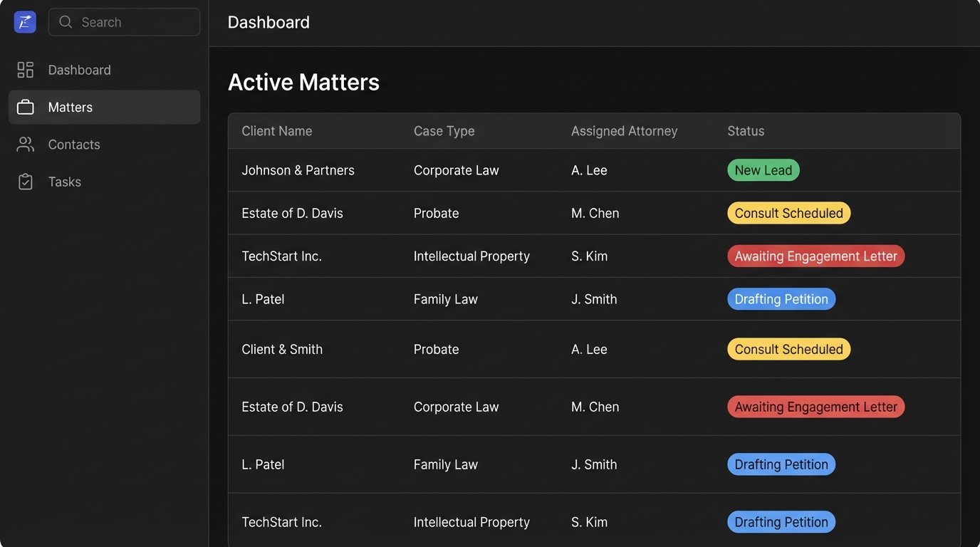Click Drafting Petition badge for L. Patel
The width and height of the screenshot is (980, 547).
(x=781, y=298)
